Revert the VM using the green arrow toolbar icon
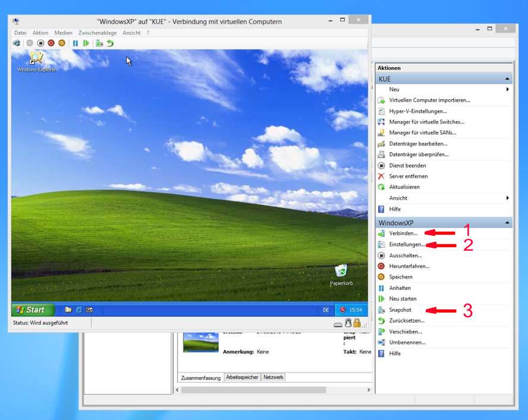 tap(110, 43)
